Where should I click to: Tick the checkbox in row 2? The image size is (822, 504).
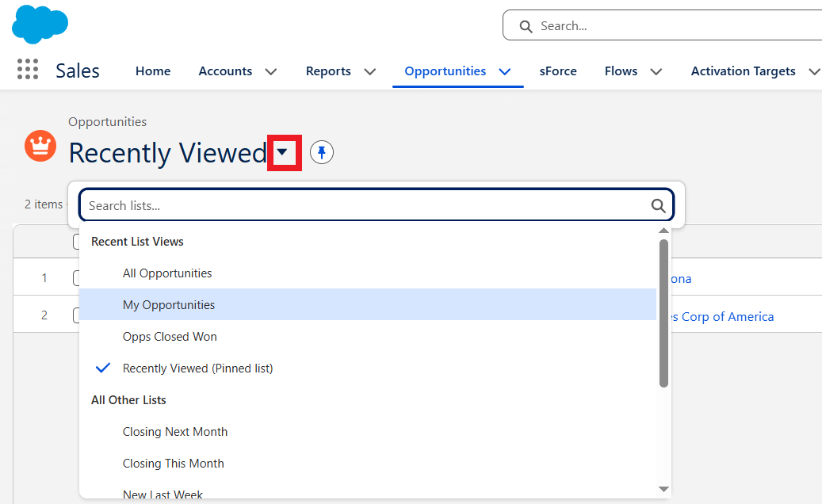pos(77,315)
